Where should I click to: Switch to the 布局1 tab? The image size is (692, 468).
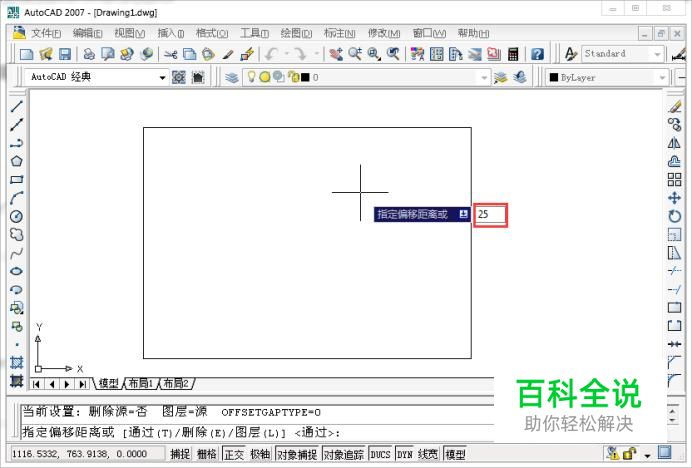[x=140, y=383]
